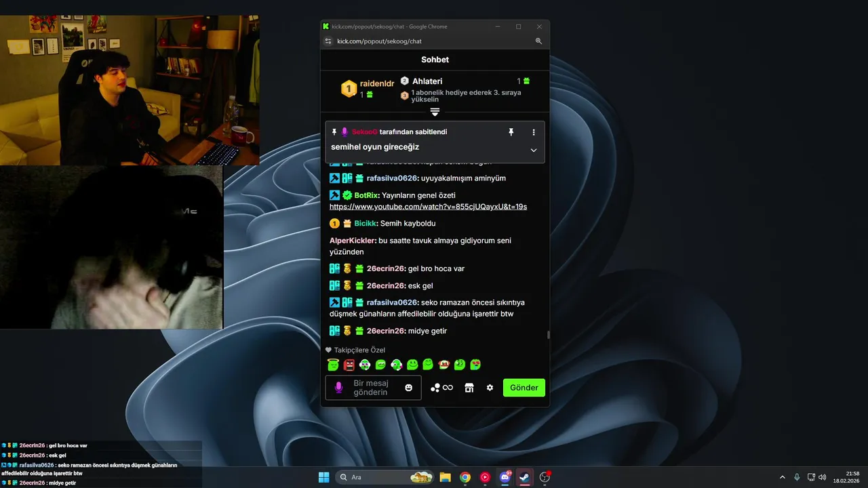Open volume control in system tray
868x488 pixels.
tap(822, 477)
